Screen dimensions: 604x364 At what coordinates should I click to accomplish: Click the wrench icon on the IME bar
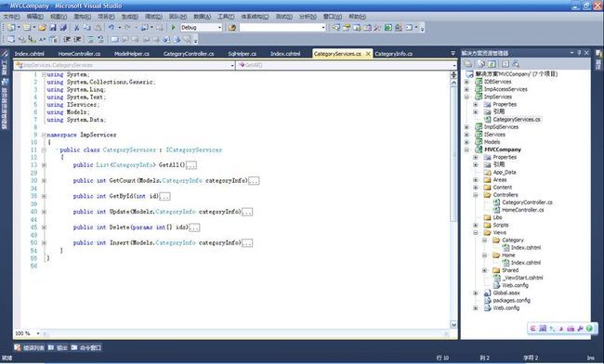(580, 328)
